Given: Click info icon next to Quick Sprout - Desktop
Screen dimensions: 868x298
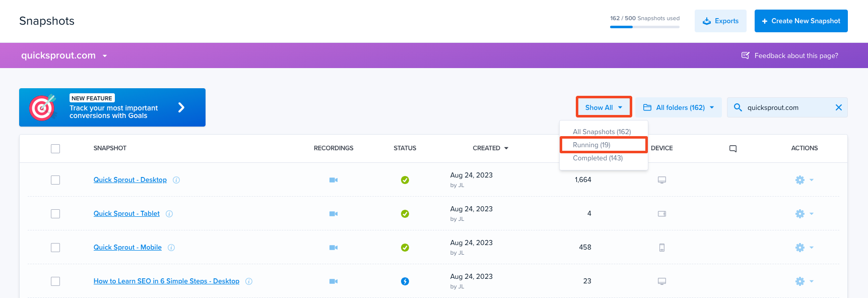Looking at the screenshot, I should [x=176, y=180].
